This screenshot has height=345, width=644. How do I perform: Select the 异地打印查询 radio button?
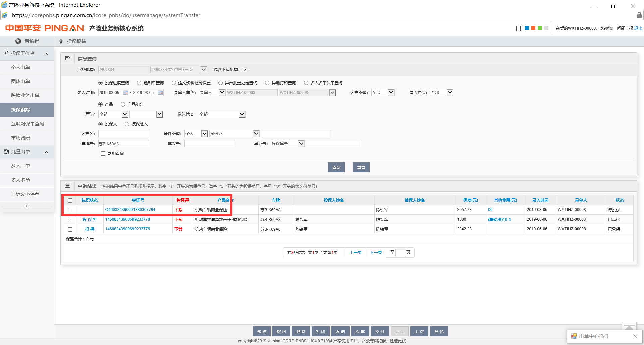(x=267, y=83)
